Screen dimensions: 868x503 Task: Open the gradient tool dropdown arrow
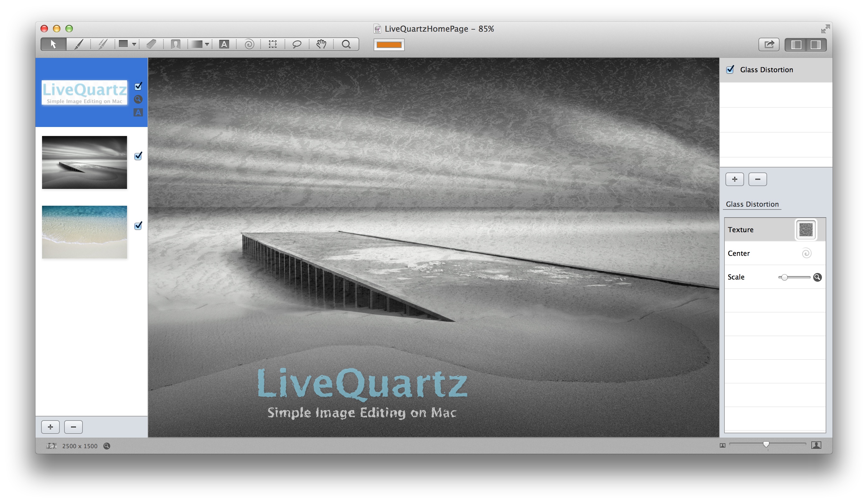207,45
